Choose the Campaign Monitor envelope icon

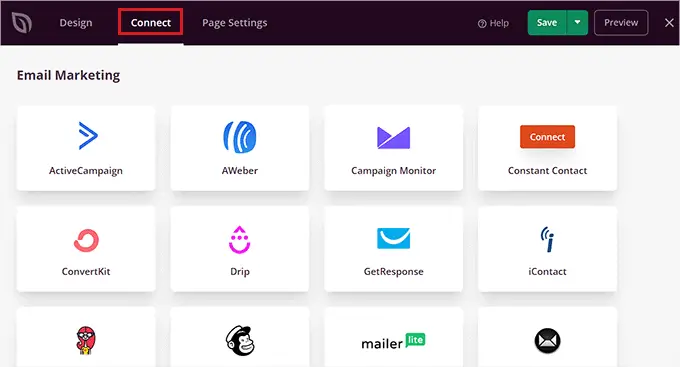pyautogui.click(x=393, y=138)
